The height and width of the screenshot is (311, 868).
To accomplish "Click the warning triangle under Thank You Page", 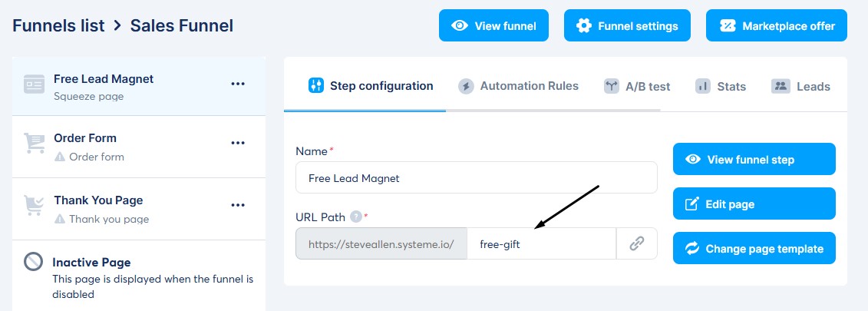I will (x=60, y=219).
